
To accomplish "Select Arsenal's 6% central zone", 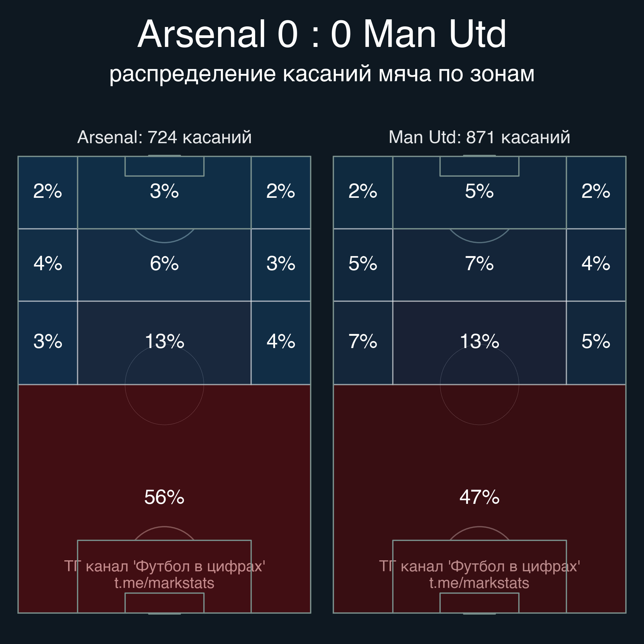I will (164, 263).
